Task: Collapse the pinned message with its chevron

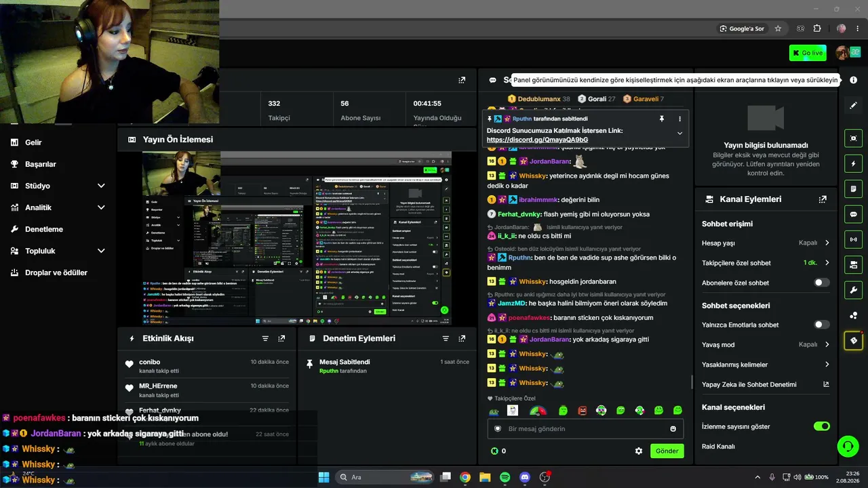Action: 679,134
